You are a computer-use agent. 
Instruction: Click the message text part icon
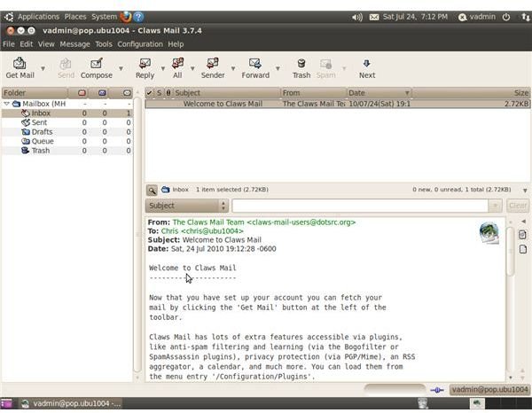523,235
